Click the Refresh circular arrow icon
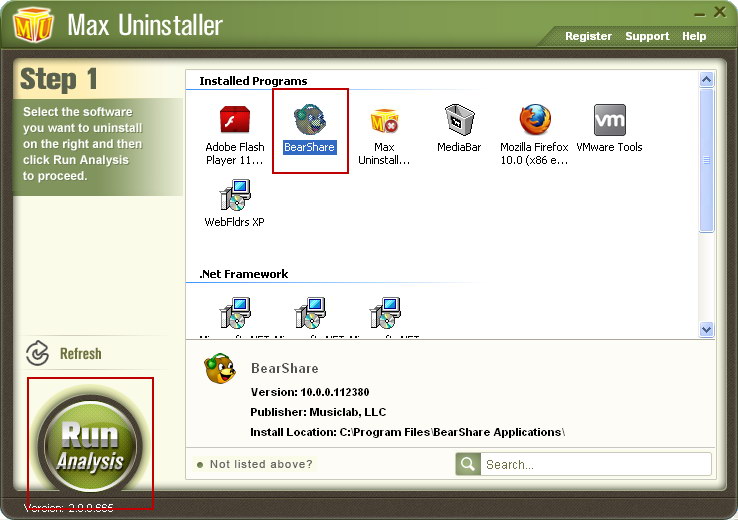 (x=38, y=353)
